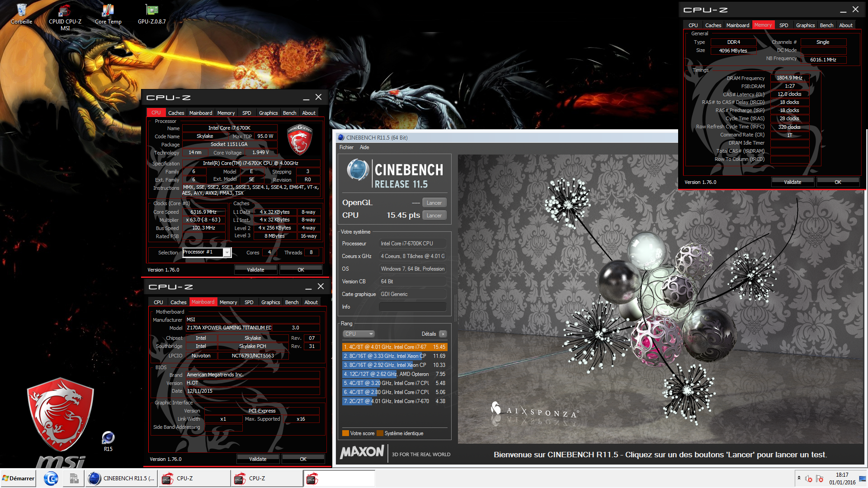Select ranking row 2 with score 11.69
This screenshot has width=868, height=488.
coord(395,356)
